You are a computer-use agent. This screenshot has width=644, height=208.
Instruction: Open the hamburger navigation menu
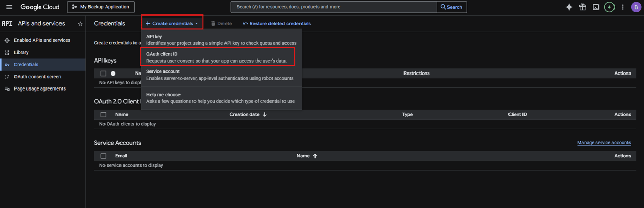pos(9,7)
